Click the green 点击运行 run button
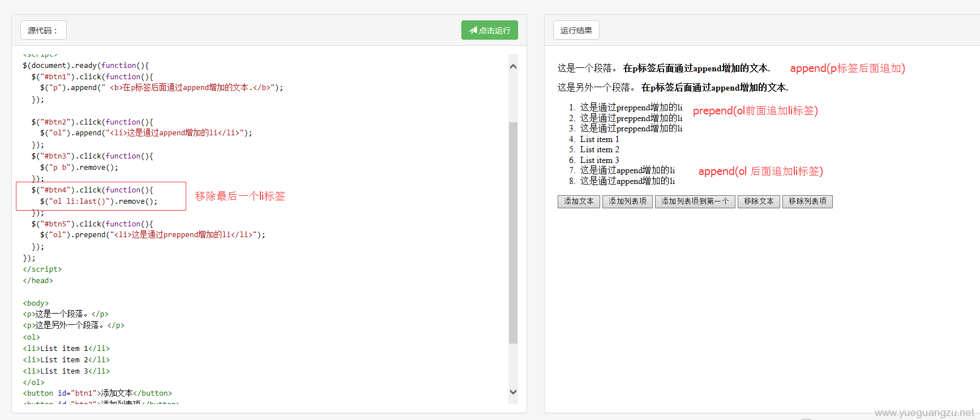980x420 pixels. point(489,30)
